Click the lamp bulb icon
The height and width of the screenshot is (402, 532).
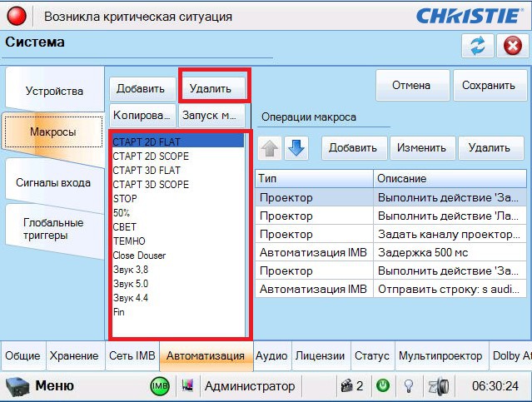tap(409, 385)
